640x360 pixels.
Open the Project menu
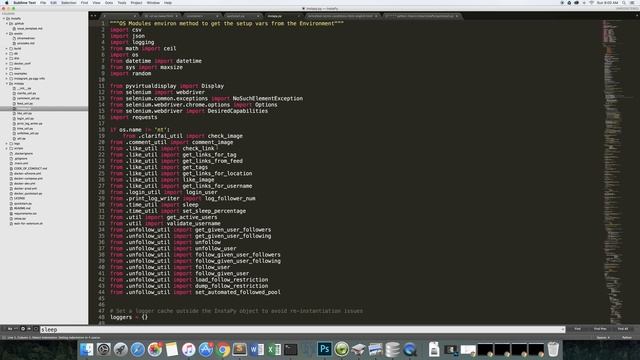[136, 2]
